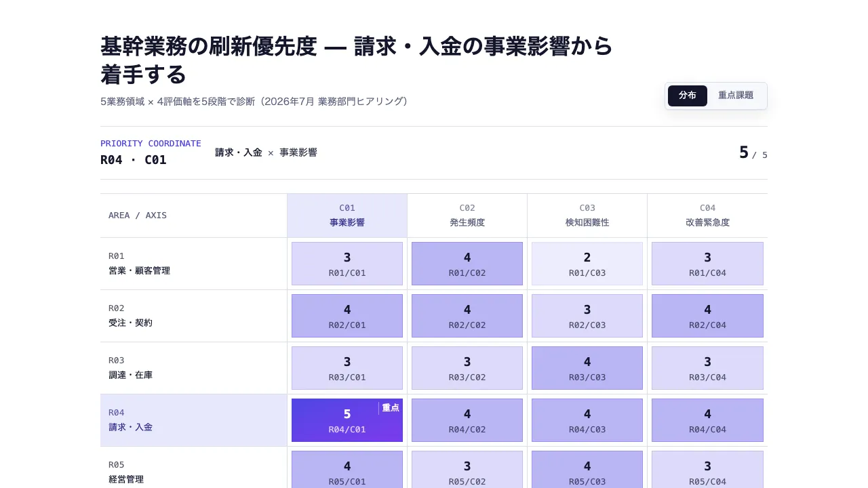This screenshot has width=868, height=488.
Task: Select heatmap cell R03/C04
Action: 707,368
